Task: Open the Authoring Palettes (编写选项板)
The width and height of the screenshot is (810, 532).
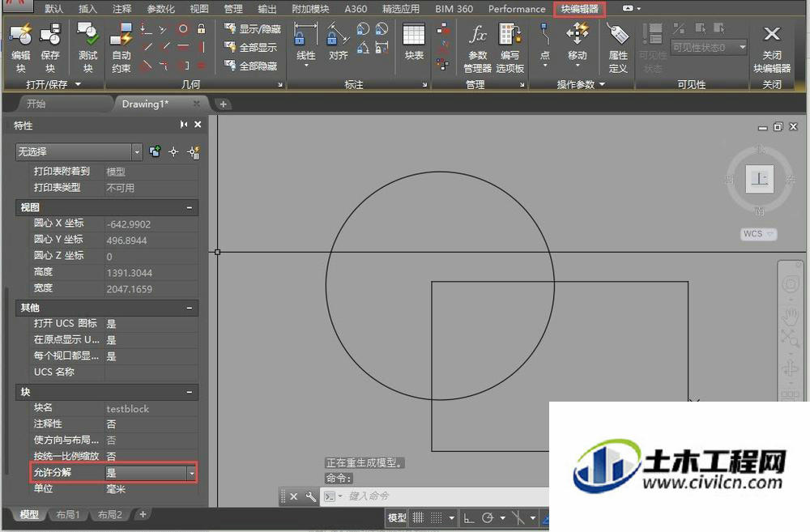Action: (x=509, y=49)
